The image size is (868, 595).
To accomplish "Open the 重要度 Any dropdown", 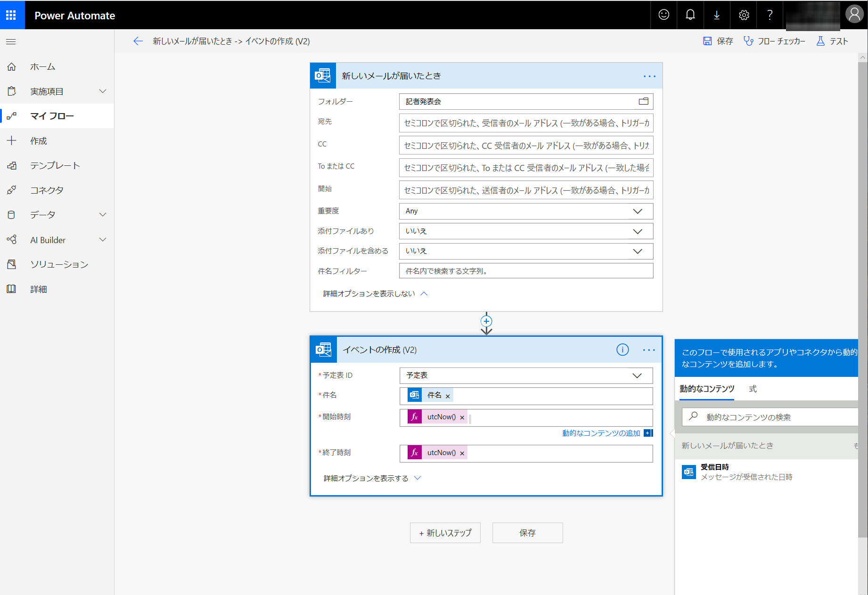I will [x=526, y=211].
